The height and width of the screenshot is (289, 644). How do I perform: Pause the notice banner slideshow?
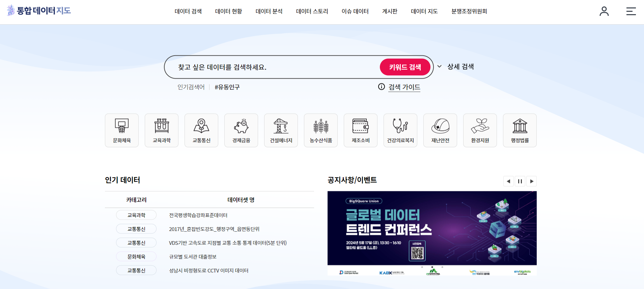point(520,181)
